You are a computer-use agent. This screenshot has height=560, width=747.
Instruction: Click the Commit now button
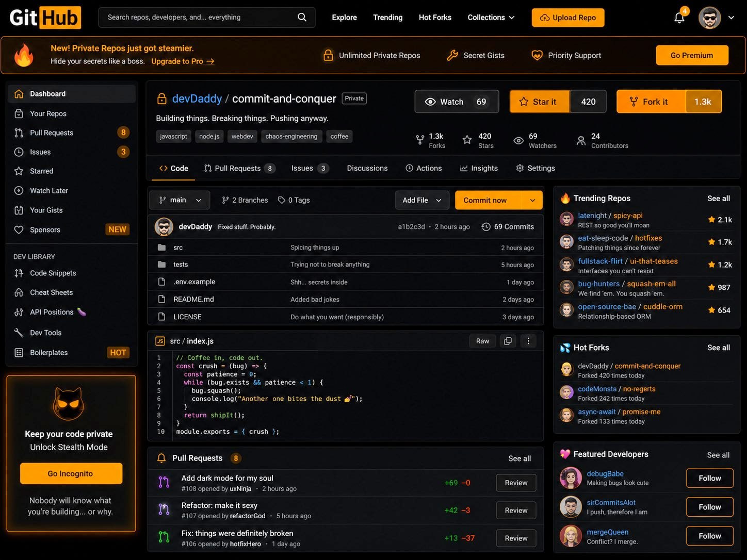tap(489, 200)
